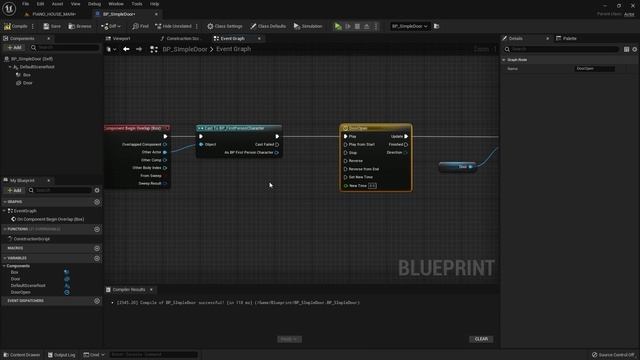Click CLEAR in Compiler Results

point(481,339)
